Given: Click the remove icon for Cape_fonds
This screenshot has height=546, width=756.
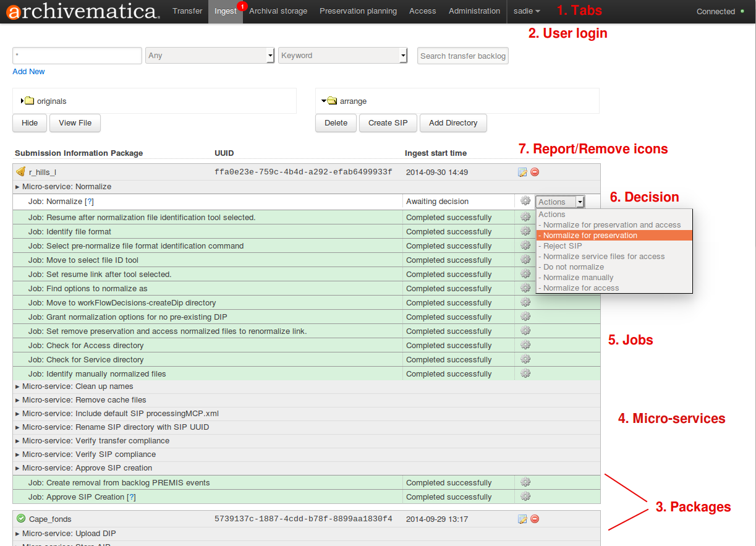Looking at the screenshot, I should coord(535,519).
